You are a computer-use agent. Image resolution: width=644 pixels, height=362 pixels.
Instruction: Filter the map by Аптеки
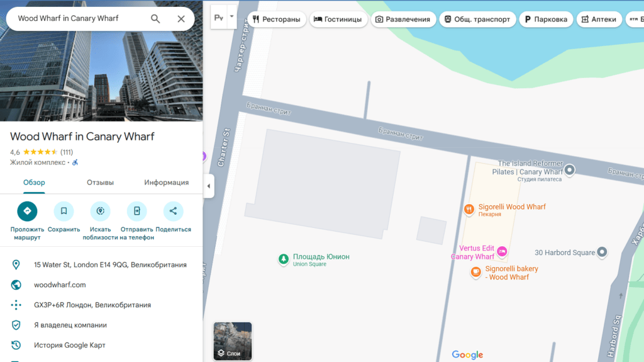tap(599, 20)
